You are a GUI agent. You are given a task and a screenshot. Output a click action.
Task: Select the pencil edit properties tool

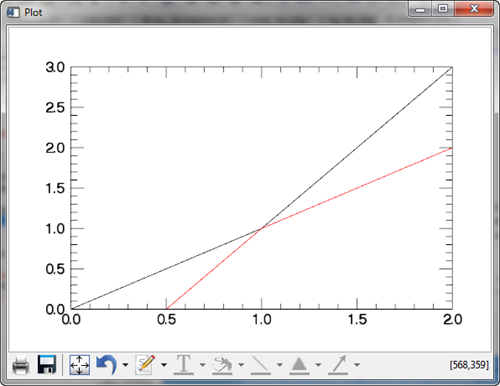tap(146, 365)
